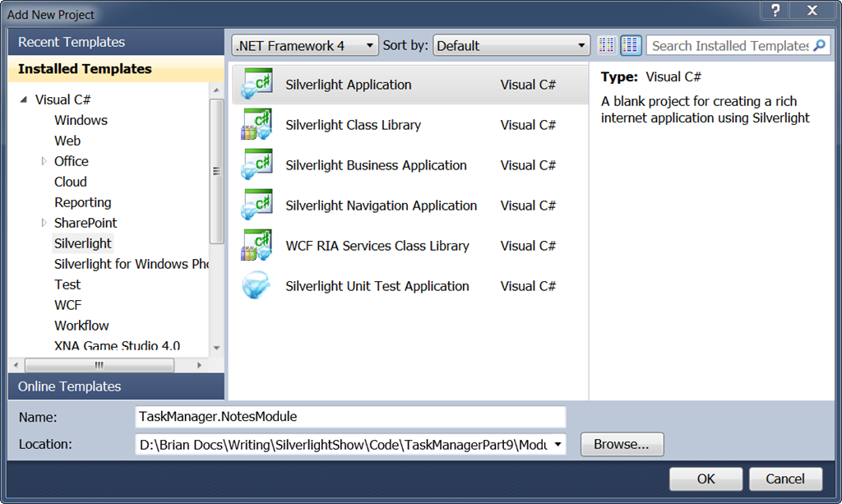Select the XNA Game Studio 4.0 category
842x504 pixels.
coord(117,345)
